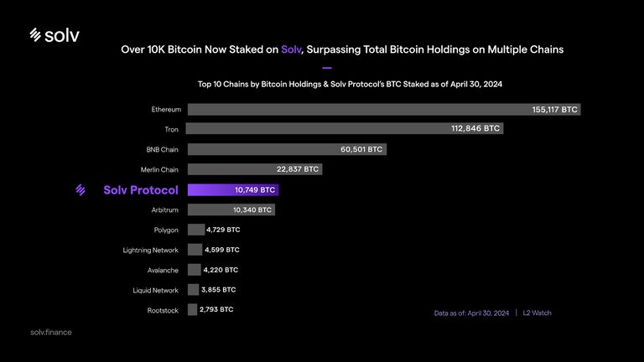Screen dimensions: 644x362
Task: Click the Polygon bar
Action: coord(196,230)
